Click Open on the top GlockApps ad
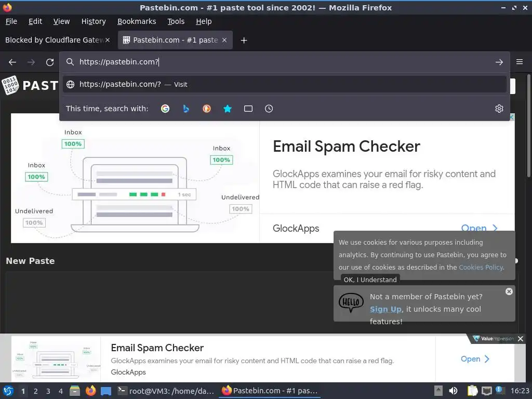This screenshot has width=532, height=399. (479, 228)
